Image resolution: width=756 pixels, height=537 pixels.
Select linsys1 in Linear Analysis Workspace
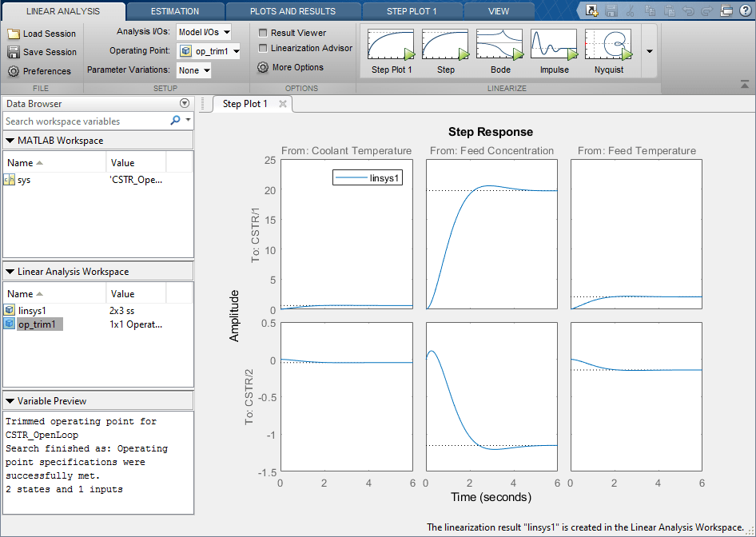click(x=32, y=310)
